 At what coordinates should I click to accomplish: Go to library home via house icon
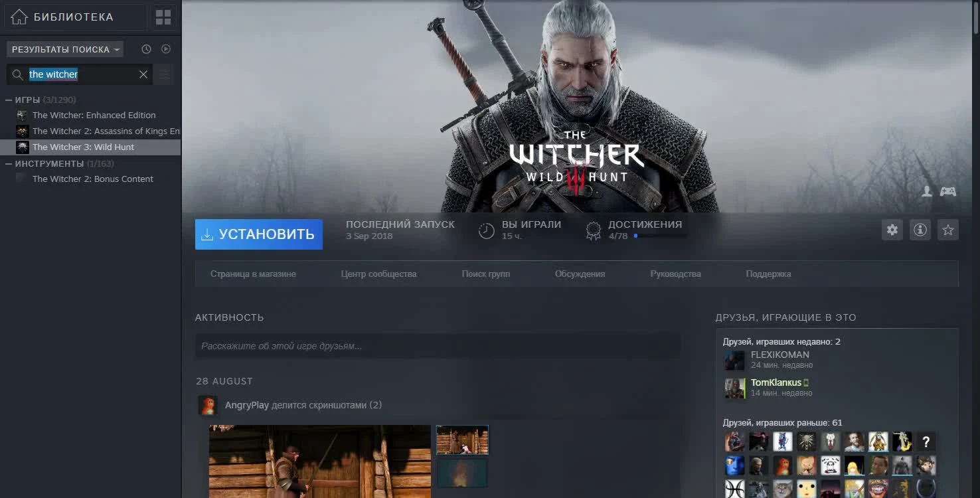(x=19, y=17)
